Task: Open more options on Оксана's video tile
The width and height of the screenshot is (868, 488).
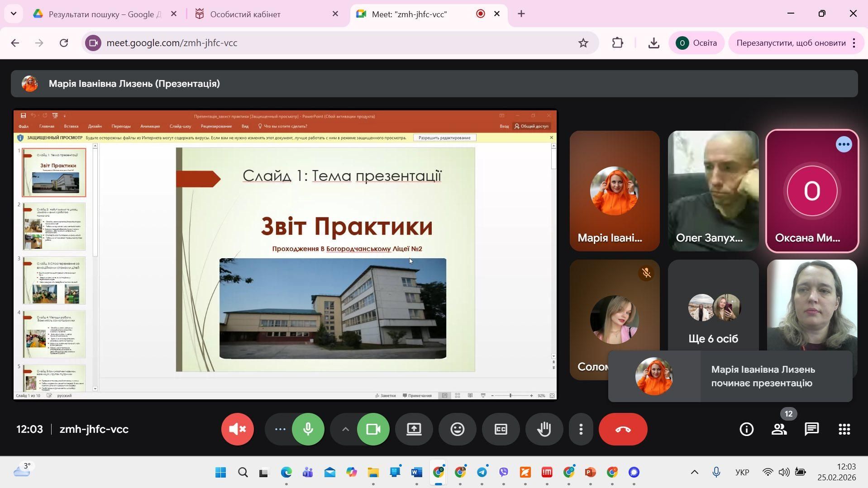Action: [844, 144]
